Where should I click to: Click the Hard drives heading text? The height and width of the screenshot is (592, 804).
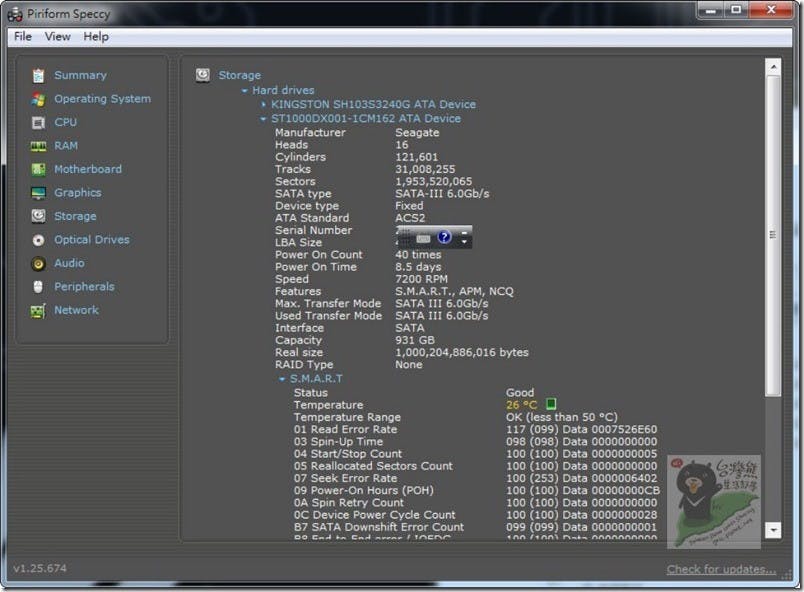283,90
